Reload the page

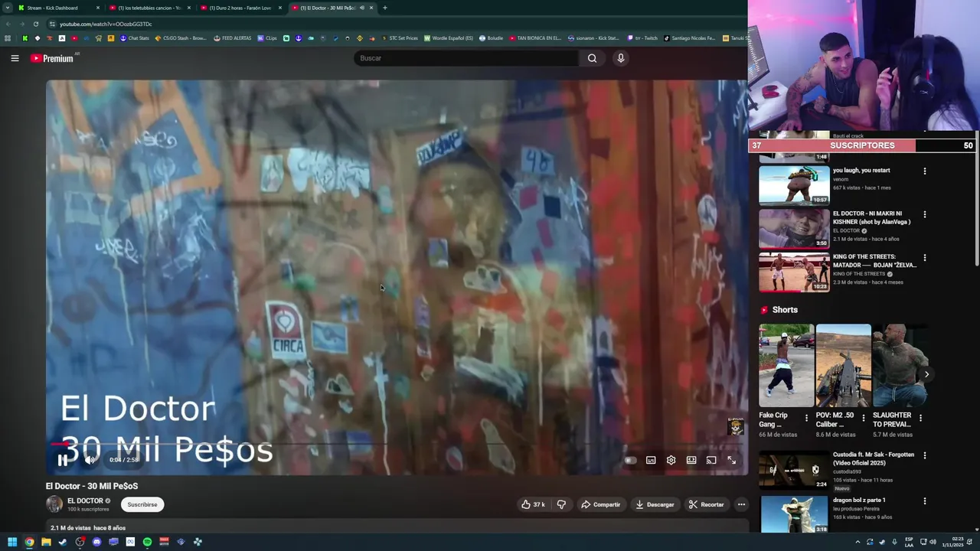point(36,24)
